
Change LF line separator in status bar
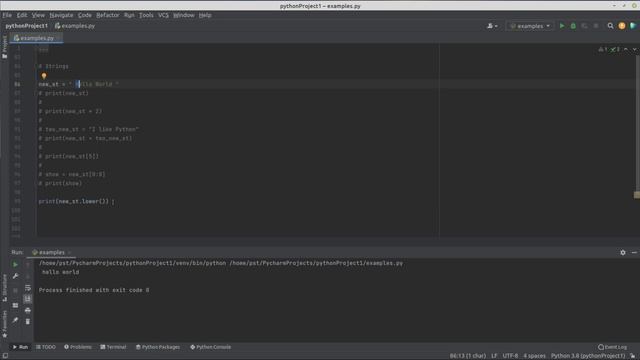[494, 356]
